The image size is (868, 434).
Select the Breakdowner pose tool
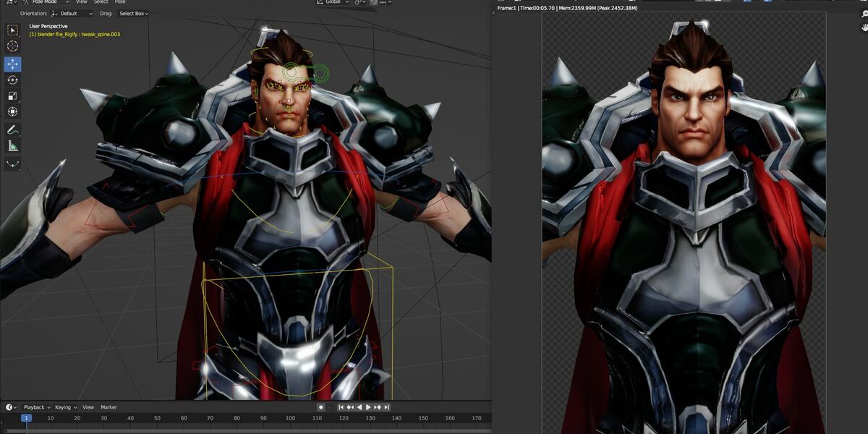[13, 163]
